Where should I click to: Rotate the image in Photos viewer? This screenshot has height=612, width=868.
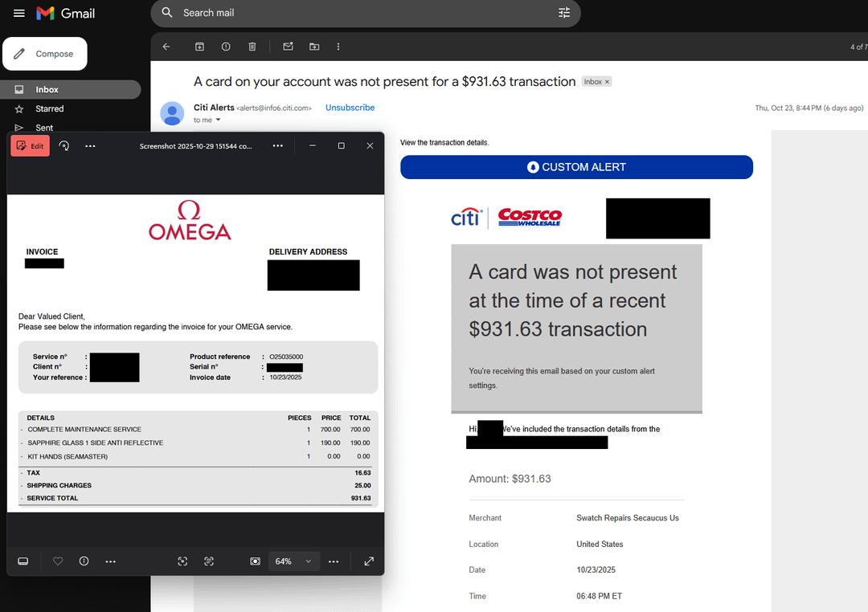coord(64,145)
